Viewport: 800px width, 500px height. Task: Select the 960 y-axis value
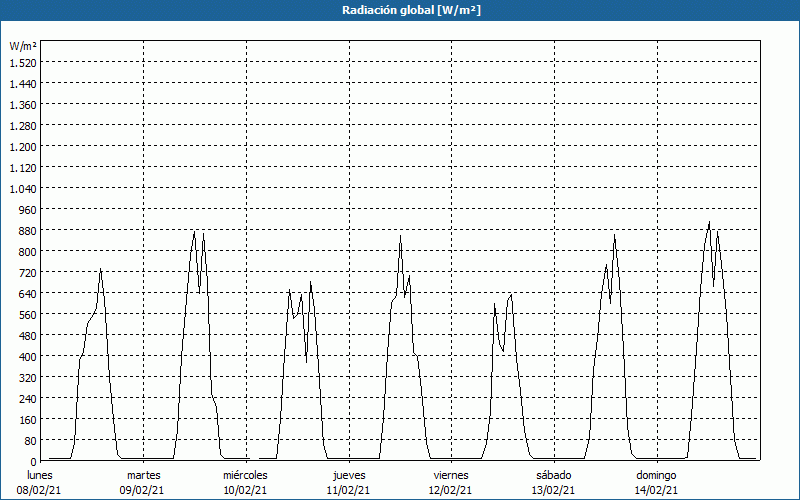click(28, 210)
